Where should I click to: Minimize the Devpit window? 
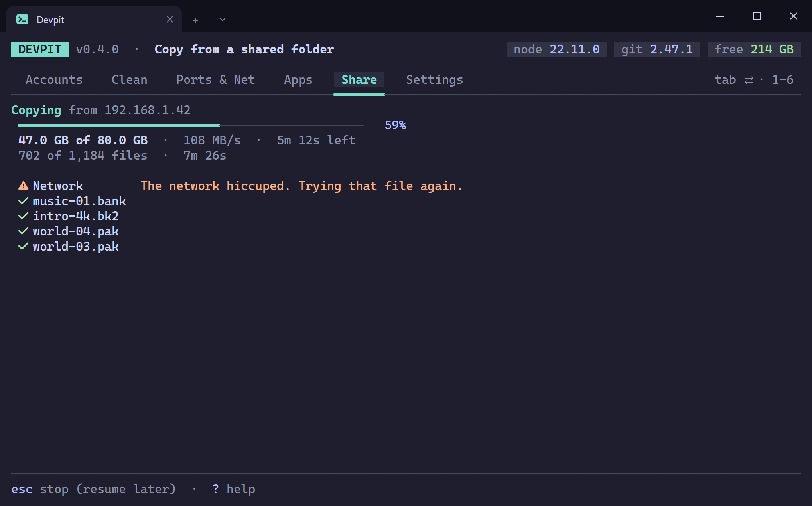click(720, 16)
